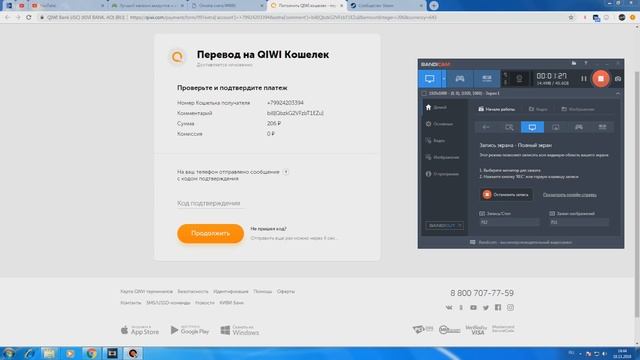Switch to Bandicam's Видео tab in the top row
The image size is (640, 360).
(x=538, y=109)
